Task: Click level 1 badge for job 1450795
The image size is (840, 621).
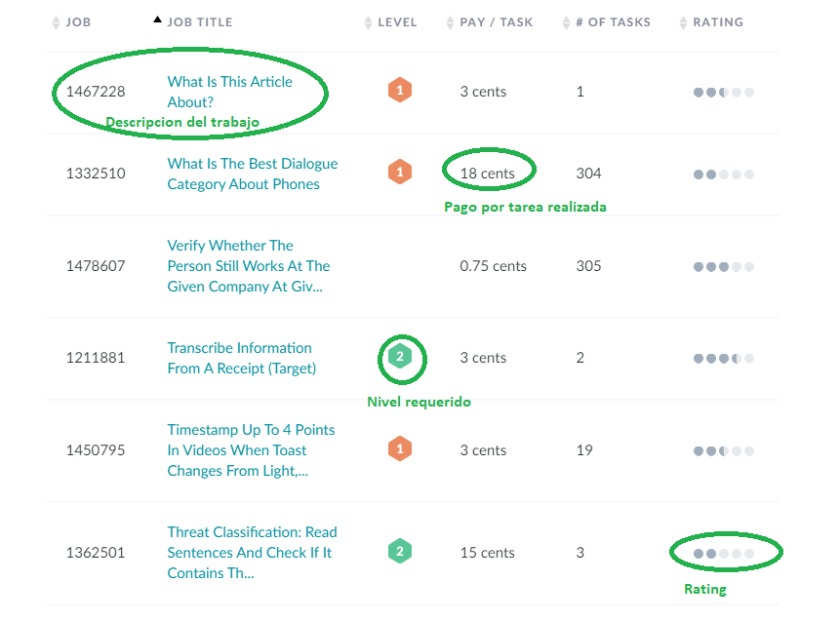Action: coord(398,449)
